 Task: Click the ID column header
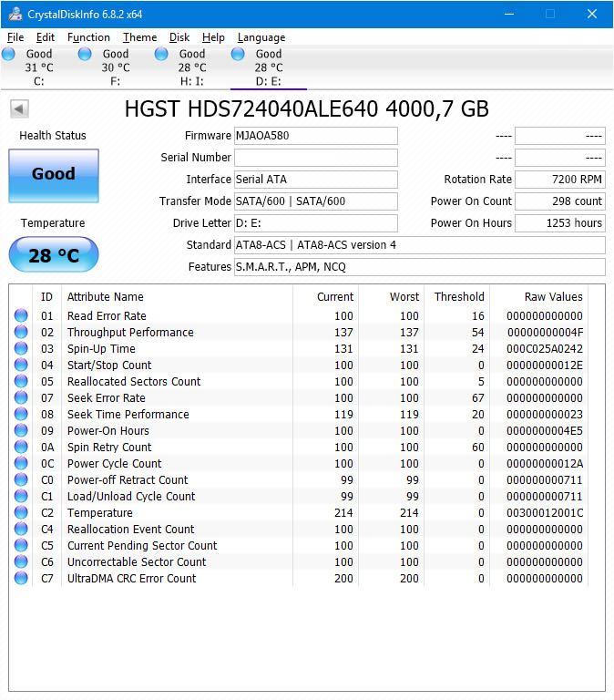(46, 297)
